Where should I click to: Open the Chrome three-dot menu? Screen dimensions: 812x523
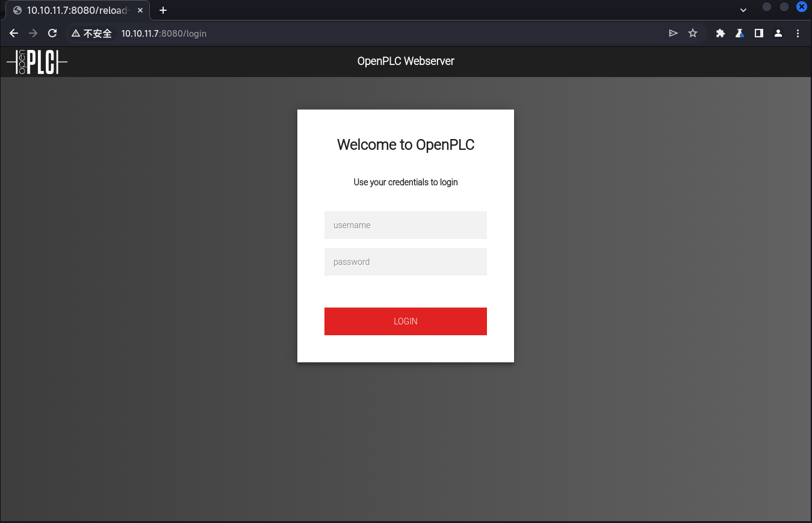(x=798, y=34)
